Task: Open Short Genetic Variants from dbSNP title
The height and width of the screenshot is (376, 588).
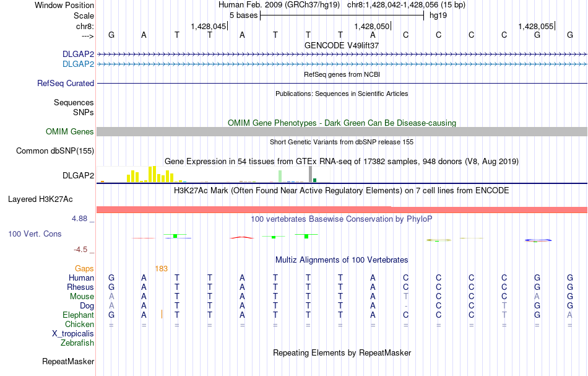Action: click(x=342, y=142)
